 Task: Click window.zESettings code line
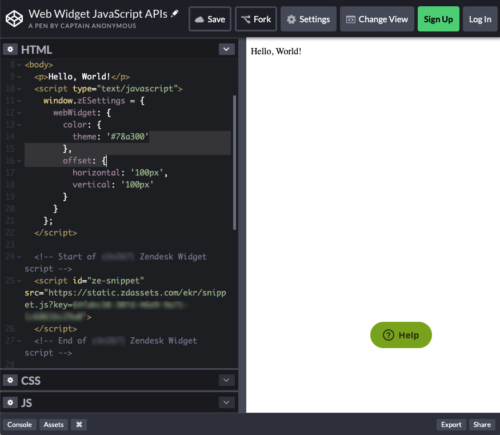[x=94, y=101]
